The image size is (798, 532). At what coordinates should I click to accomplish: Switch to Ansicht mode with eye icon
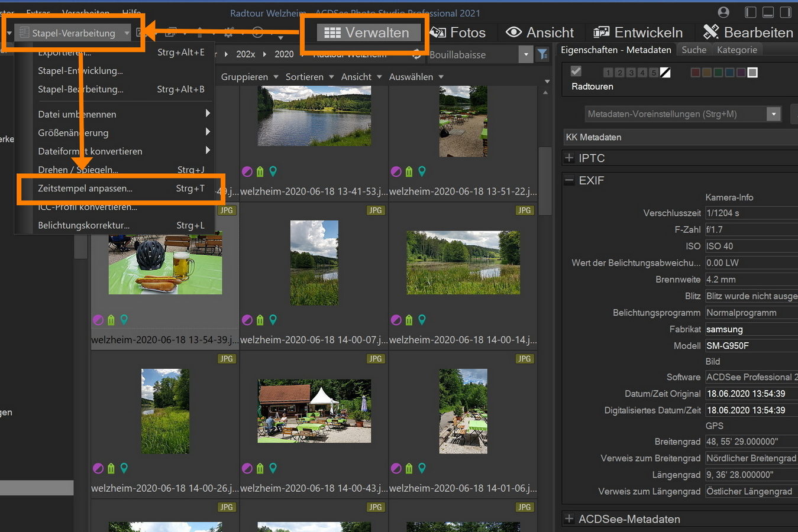click(x=539, y=33)
